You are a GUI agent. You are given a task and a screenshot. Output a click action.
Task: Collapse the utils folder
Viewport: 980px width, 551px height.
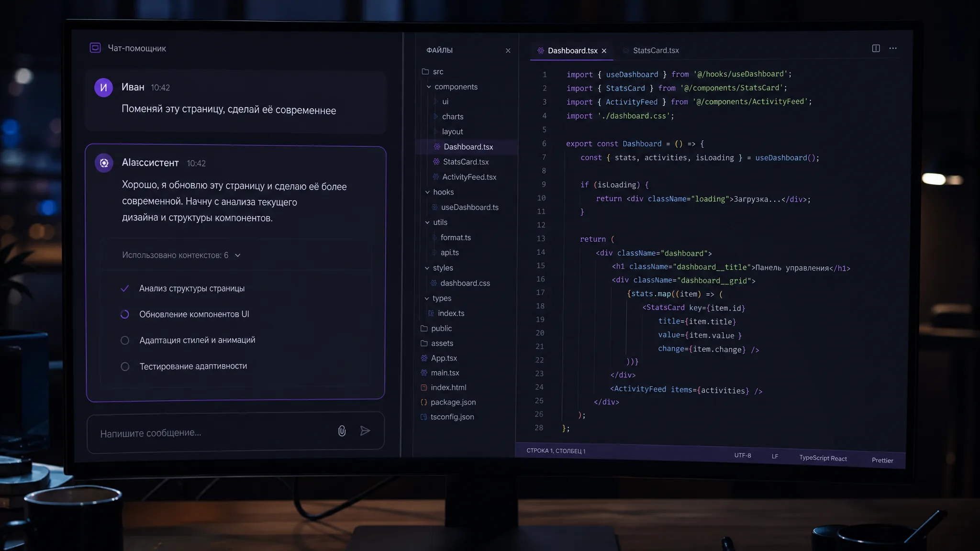click(x=427, y=222)
